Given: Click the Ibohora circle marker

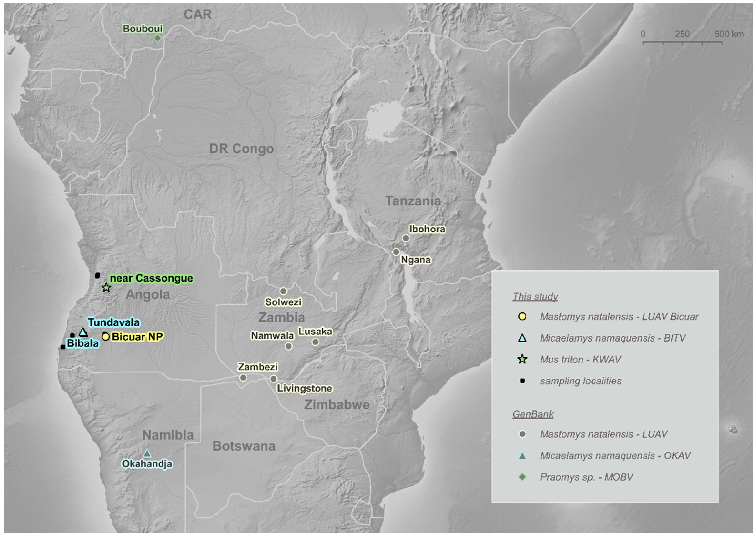Looking at the screenshot, I should click(406, 238).
